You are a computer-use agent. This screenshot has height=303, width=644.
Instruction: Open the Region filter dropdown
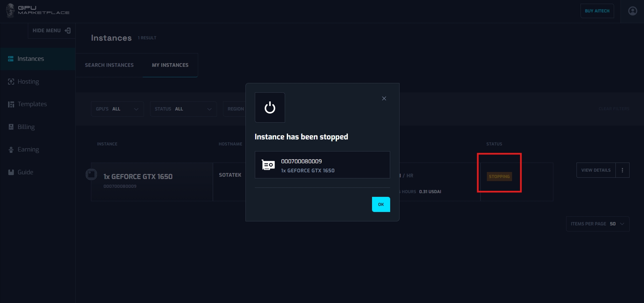pyautogui.click(x=235, y=109)
